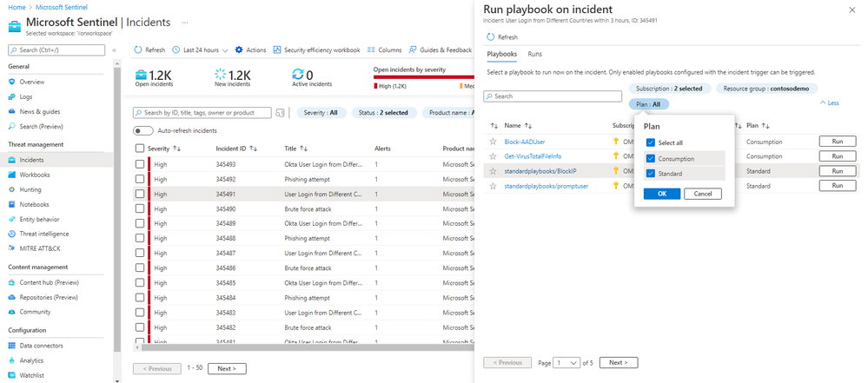The width and height of the screenshot is (868, 383).
Task: Open Content hub (Preview)
Action: (x=49, y=283)
